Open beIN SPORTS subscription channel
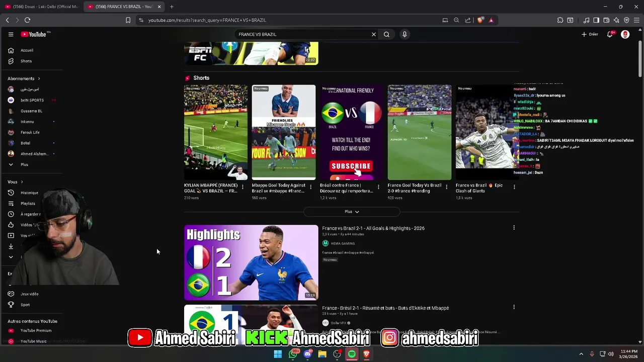 coord(32,100)
